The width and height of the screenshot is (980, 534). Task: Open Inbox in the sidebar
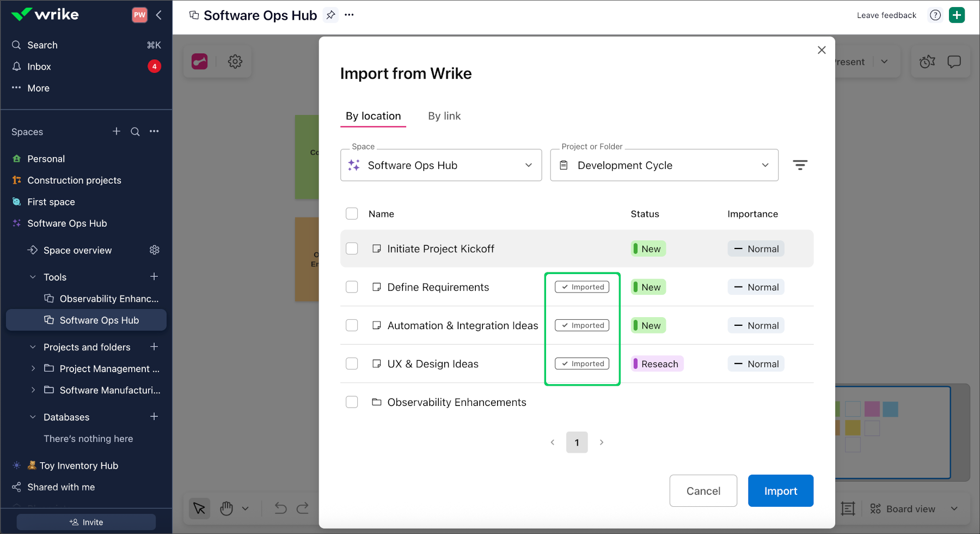point(39,66)
